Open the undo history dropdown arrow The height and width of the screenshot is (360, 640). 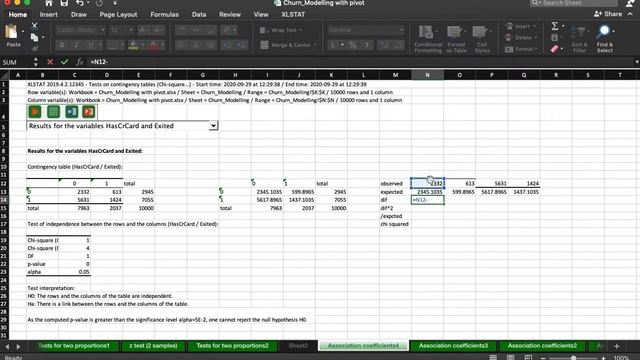tap(88, 3)
